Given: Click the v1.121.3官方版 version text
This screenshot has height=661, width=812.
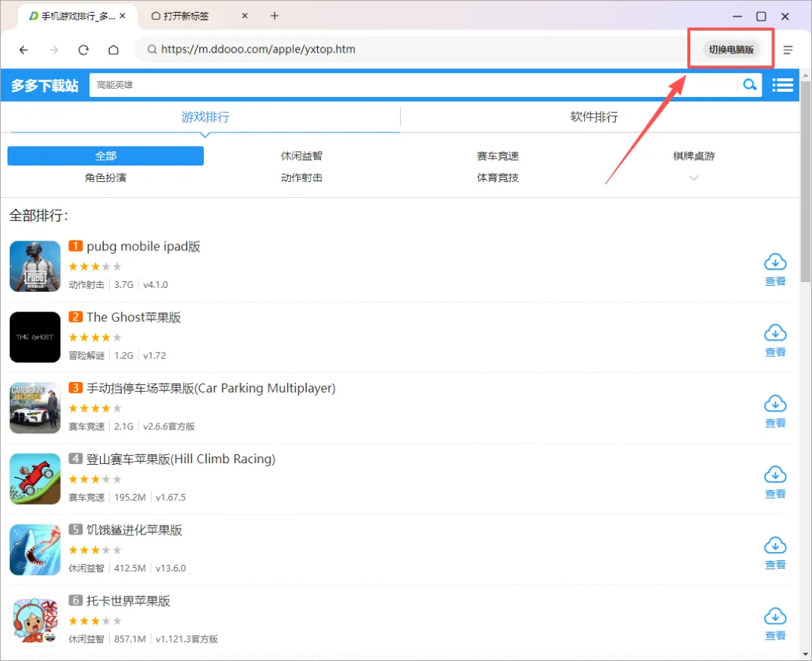Looking at the screenshot, I should click(x=186, y=639).
